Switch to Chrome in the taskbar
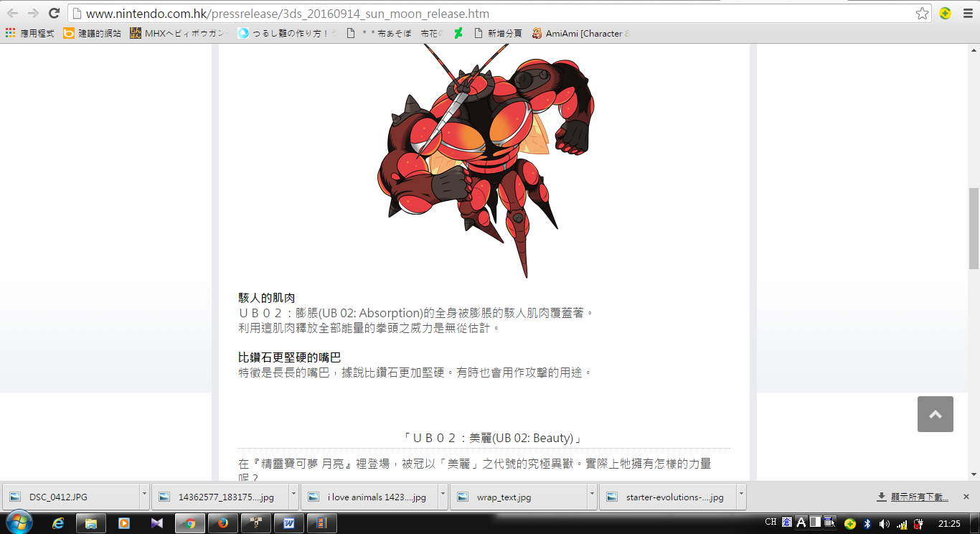 [x=190, y=523]
